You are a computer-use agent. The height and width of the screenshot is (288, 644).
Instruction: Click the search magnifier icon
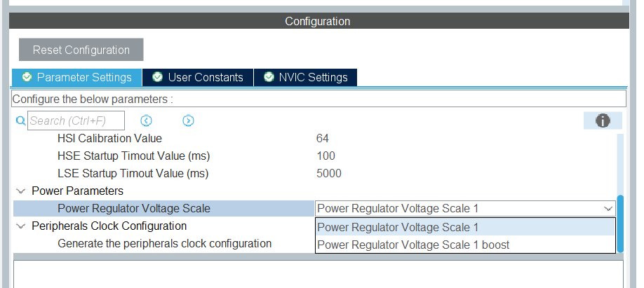point(20,121)
